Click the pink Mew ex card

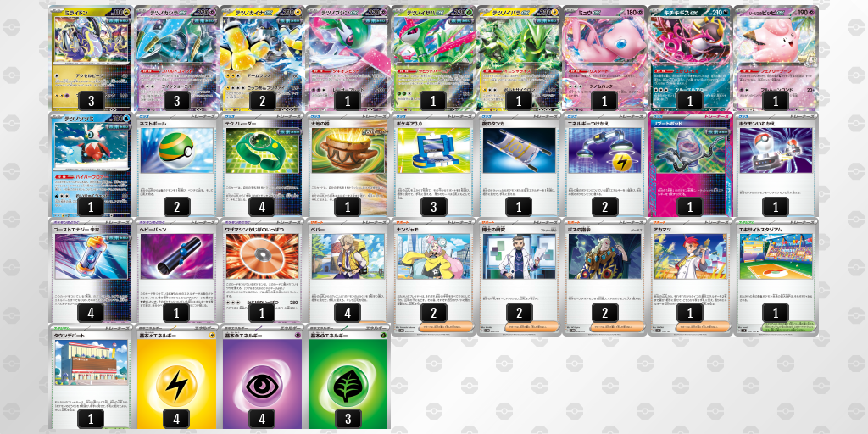[x=604, y=58]
